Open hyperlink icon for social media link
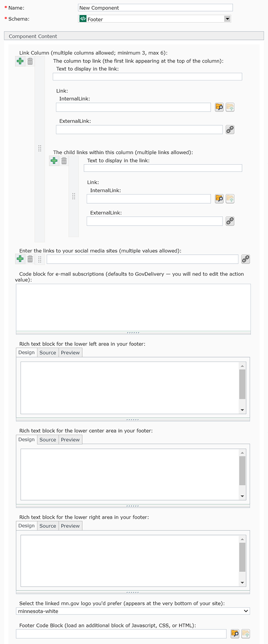Image resolution: width=268 pixels, height=644 pixels. point(245,259)
